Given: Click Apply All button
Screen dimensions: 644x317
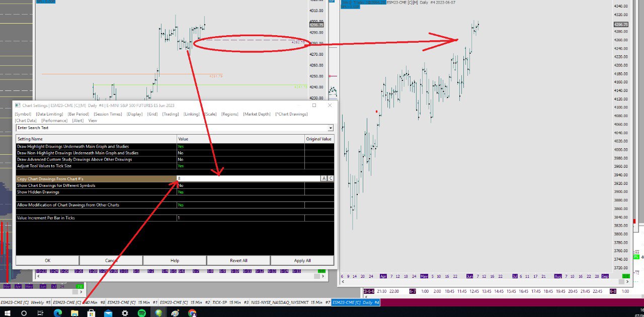Looking at the screenshot, I should click(302, 260).
